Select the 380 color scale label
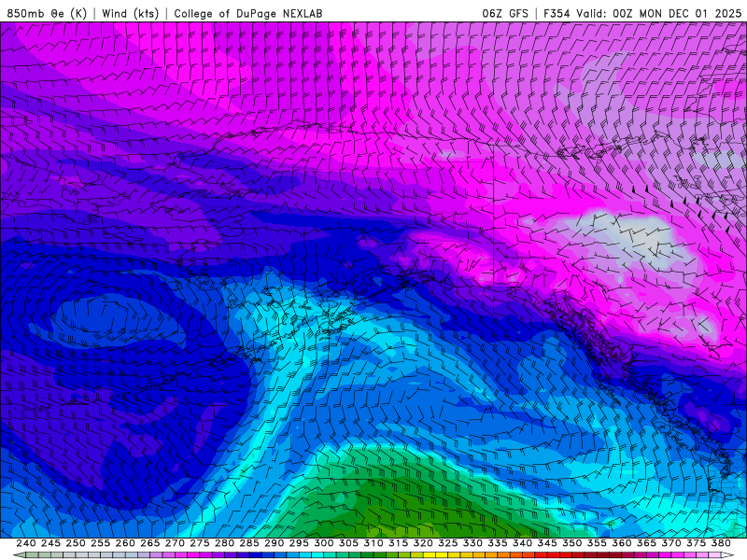Screen dimensions: 747x560 pyautogui.click(x=721, y=543)
